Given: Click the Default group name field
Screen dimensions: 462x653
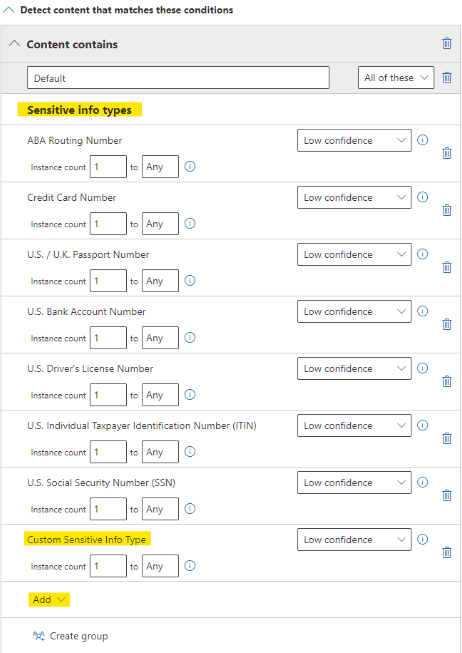Looking at the screenshot, I should (178, 77).
